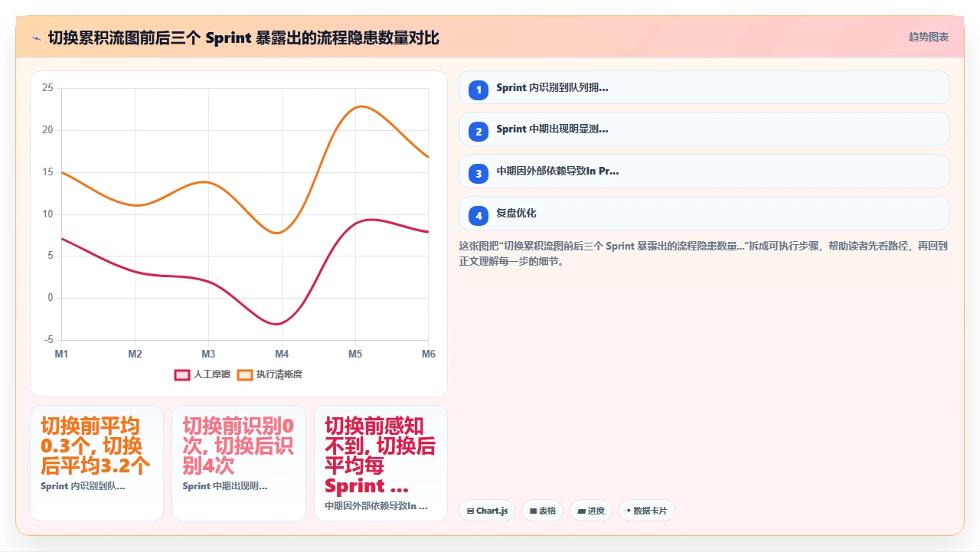Click the 执行清晰度 legend label
This screenshot has height=552, width=980.
[279, 374]
